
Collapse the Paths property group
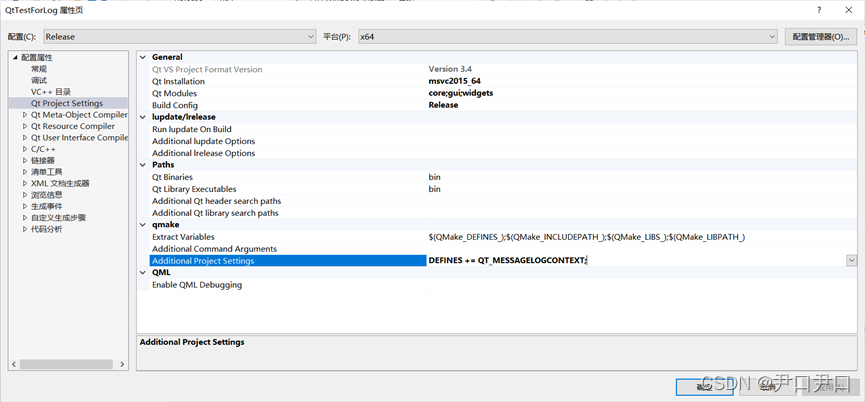click(x=143, y=165)
